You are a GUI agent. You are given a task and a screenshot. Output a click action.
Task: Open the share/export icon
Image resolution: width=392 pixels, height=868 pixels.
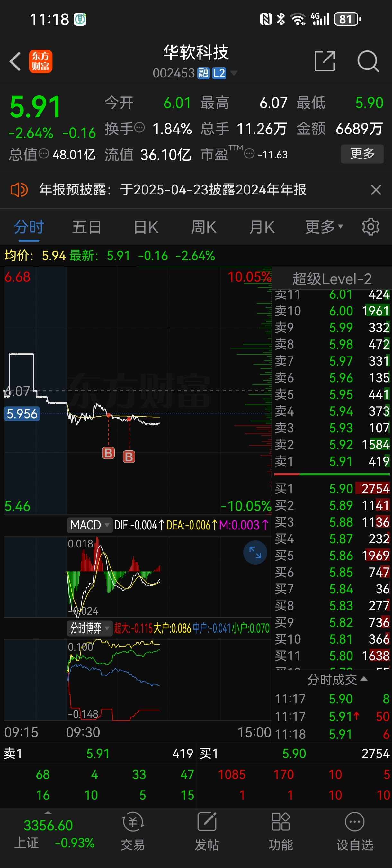[x=325, y=61]
